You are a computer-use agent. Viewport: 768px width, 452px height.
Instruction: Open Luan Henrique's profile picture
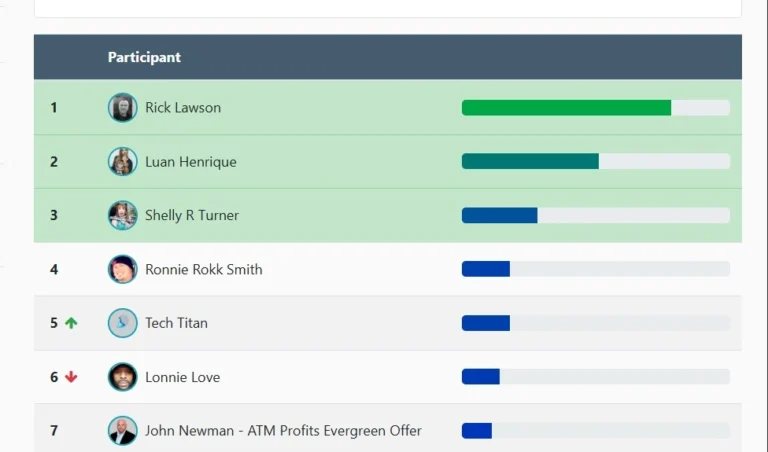click(122, 161)
